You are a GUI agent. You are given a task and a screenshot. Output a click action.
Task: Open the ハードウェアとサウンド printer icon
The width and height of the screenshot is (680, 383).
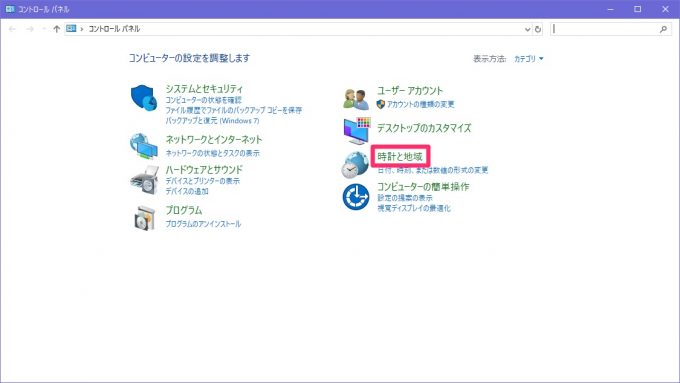tap(144, 180)
